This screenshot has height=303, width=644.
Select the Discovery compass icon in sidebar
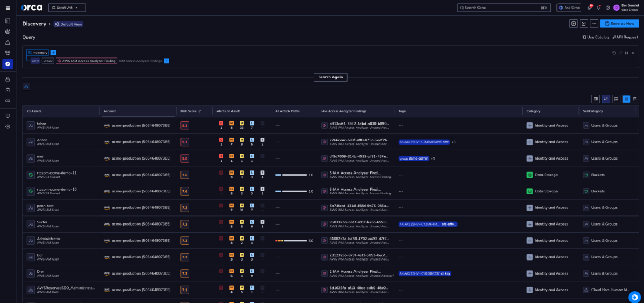point(8,64)
